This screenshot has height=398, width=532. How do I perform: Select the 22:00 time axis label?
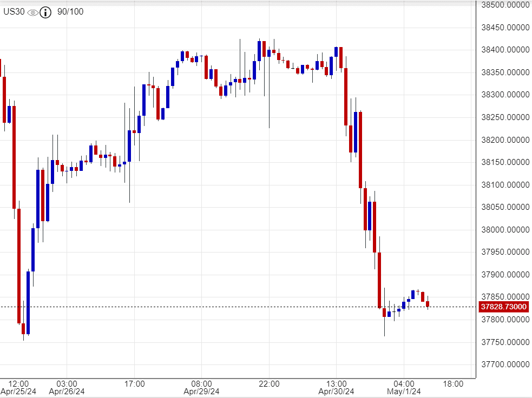click(x=269, y=384)
